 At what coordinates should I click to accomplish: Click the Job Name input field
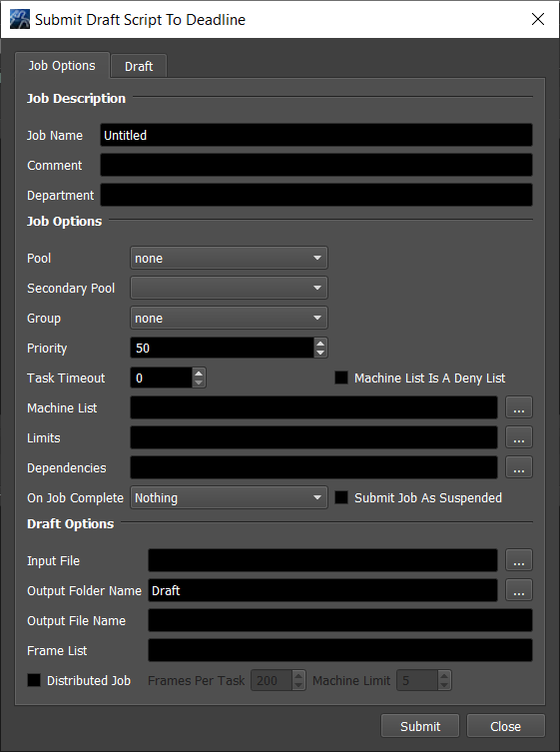[316, 135]
